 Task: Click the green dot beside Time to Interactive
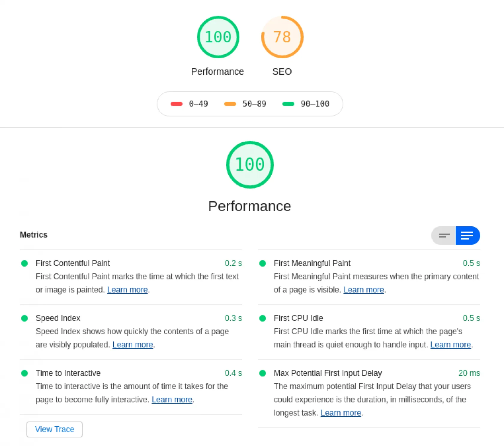25,373
